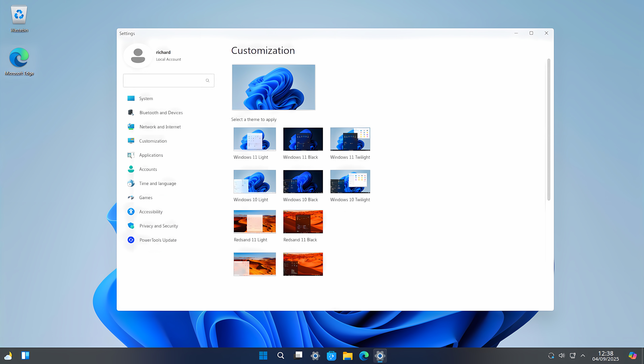Open System settings in the sidebar
This screenshot has width=644, height=364.
point(146,98)
